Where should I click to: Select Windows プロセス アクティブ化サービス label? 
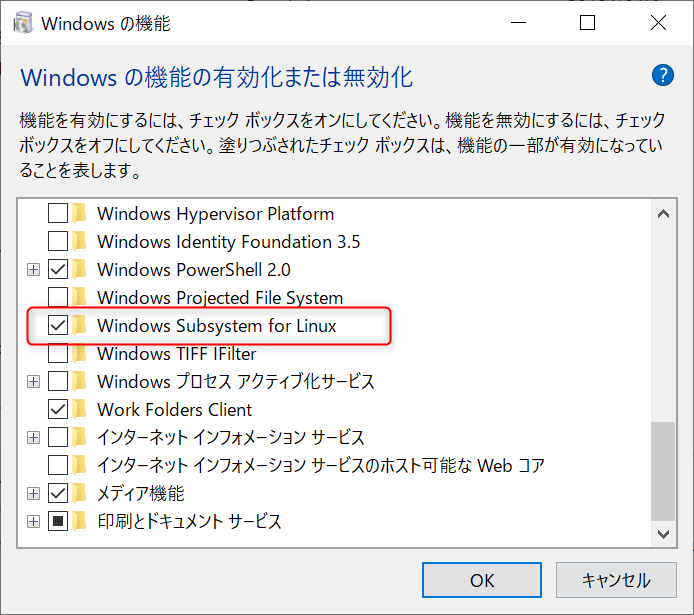(x=236, y=381)
